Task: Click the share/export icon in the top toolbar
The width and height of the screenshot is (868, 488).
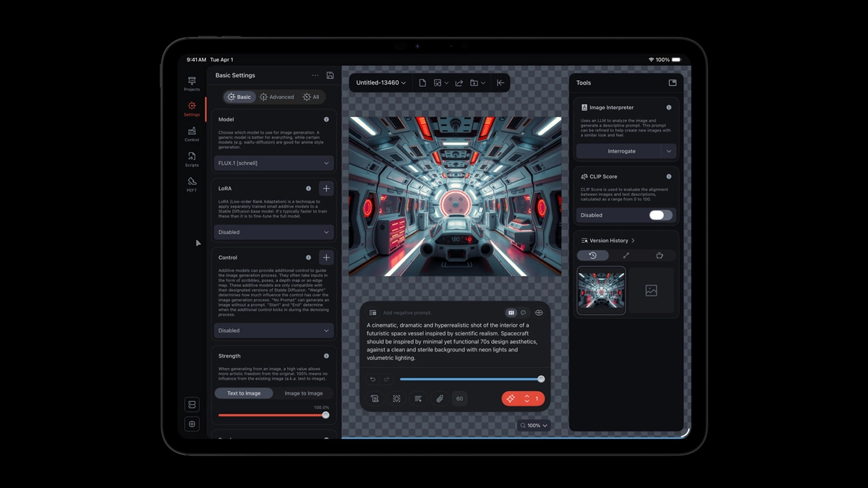Action: click(459, 82)
